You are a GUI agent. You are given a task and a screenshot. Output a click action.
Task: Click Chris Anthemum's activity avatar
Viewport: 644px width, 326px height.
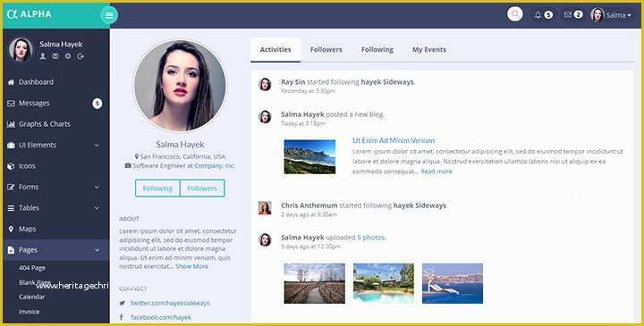pyautogui.click(x=265, y=207)
